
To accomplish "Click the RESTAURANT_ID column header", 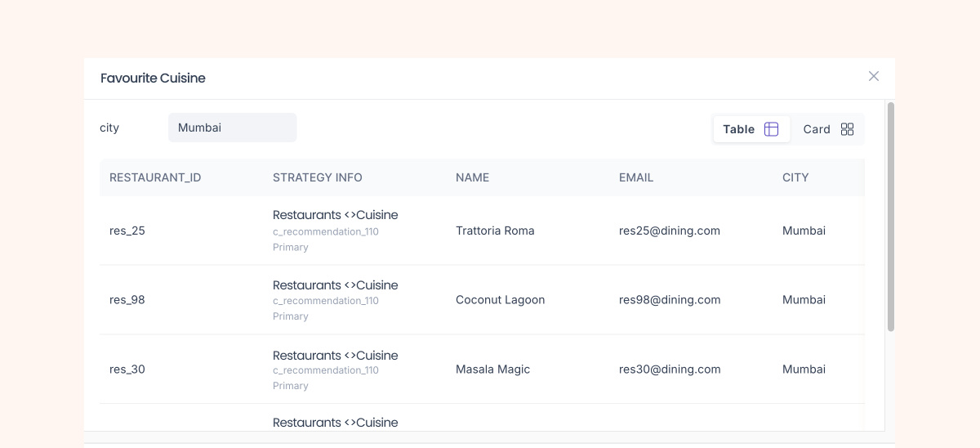I will tap(155, 177).
